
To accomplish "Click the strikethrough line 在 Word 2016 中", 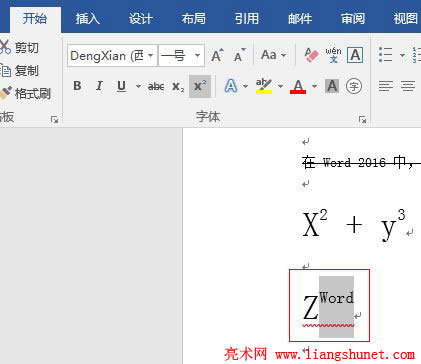I will click(361, 163).
